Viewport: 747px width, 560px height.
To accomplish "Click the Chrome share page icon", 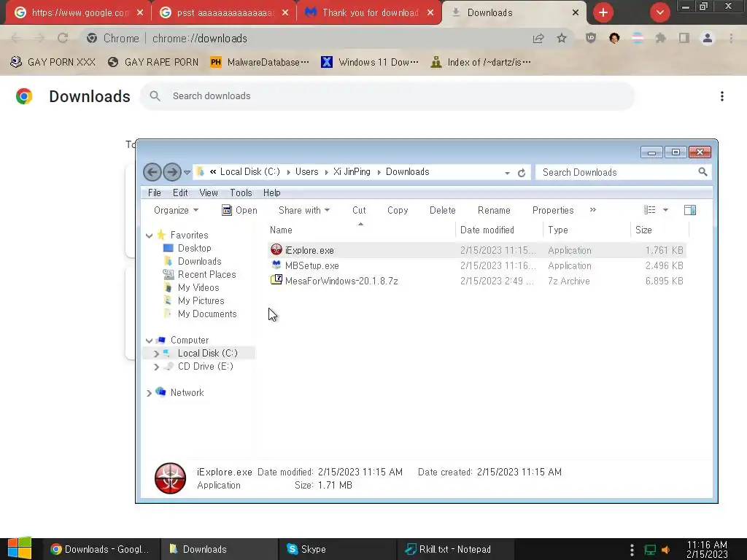I will (x=538, y=38).
